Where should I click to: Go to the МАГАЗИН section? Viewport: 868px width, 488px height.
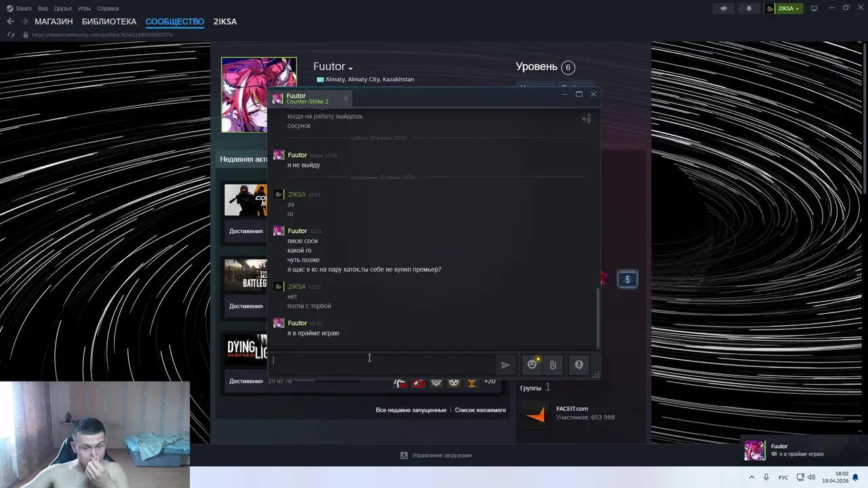click(x=54, y=22)
